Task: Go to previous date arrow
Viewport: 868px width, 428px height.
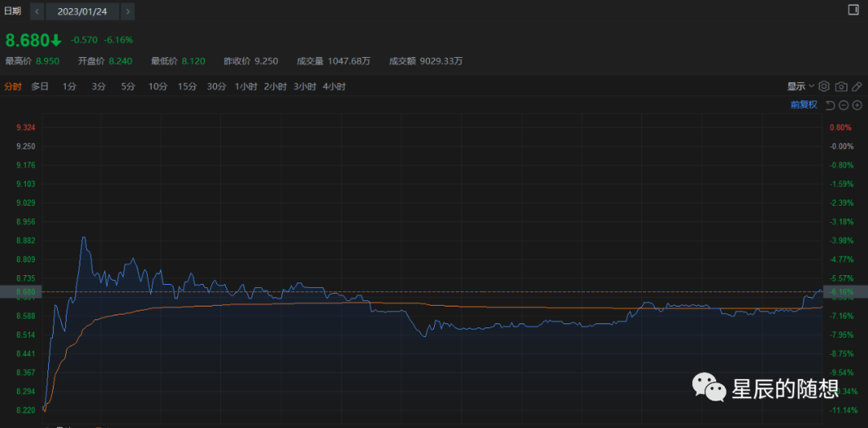Action: (x=37, y=11)
